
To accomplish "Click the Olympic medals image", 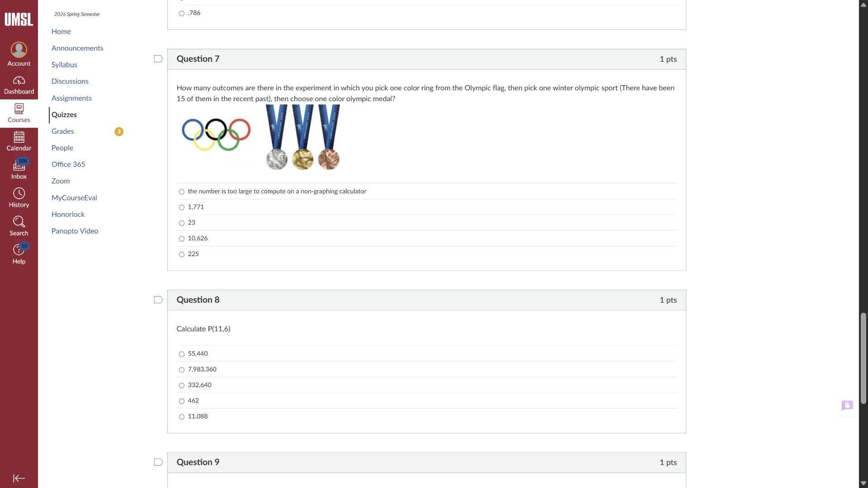I will (303, 137).
